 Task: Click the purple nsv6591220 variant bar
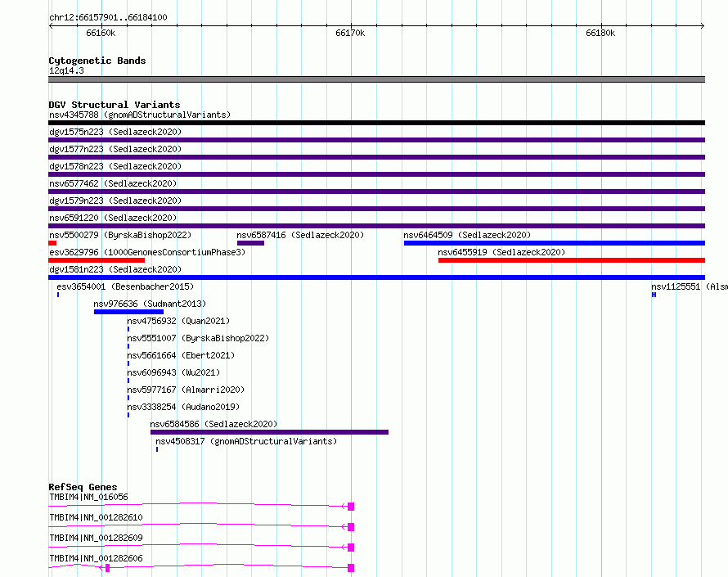[x=376, y=226]
